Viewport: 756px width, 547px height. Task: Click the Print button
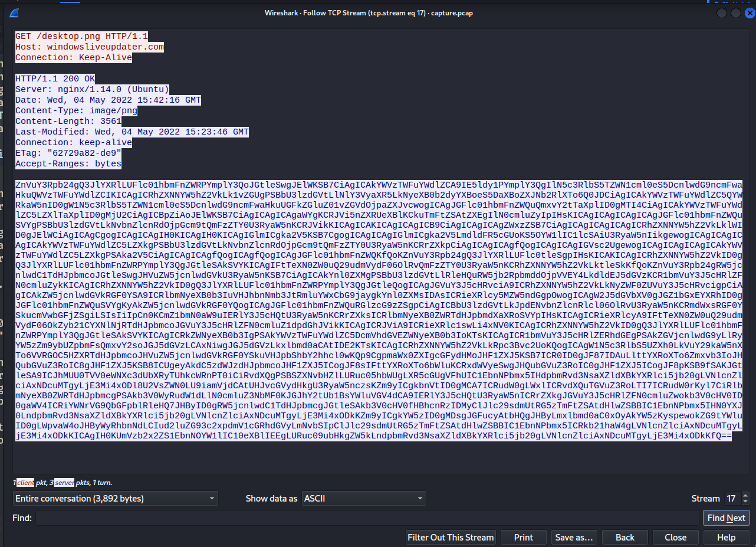(x=523, y=537)
